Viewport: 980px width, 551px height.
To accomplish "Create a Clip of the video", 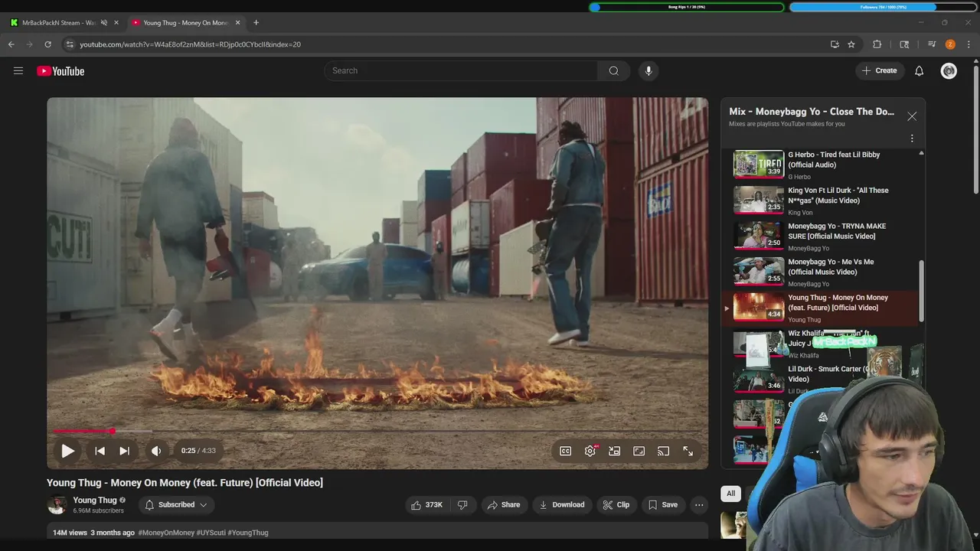I will point(616,504).
